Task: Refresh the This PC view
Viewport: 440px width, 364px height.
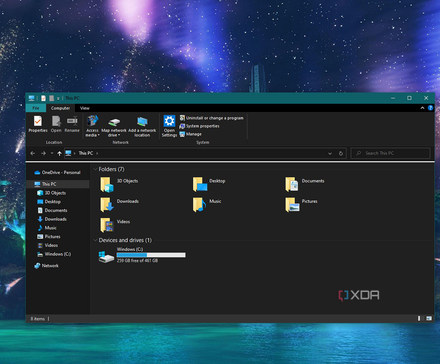Action: (341, 153)
